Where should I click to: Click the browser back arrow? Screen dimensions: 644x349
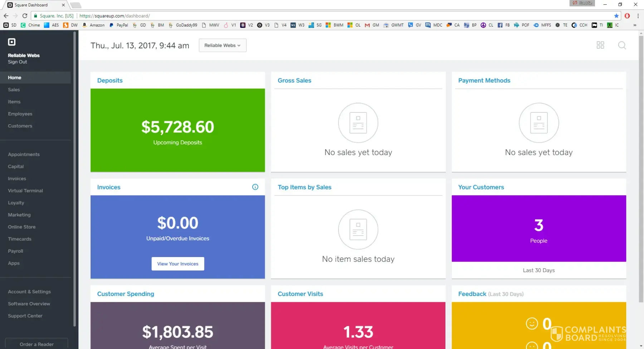[6, 16]
